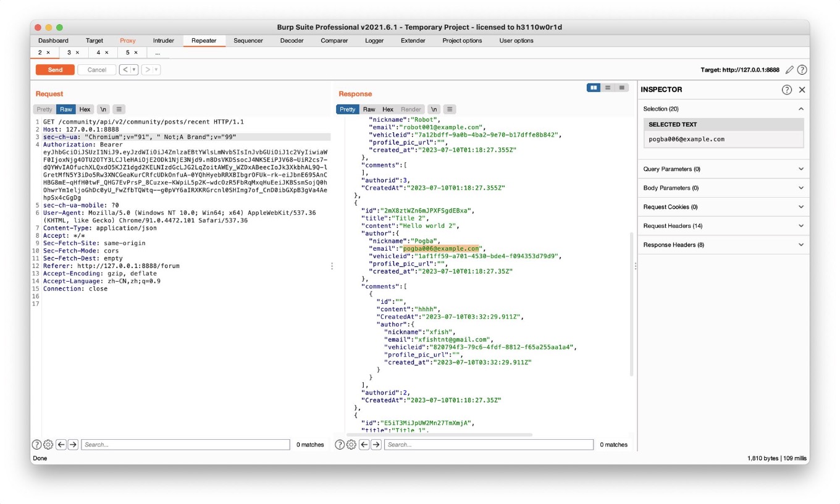
Task: Switch response view to Pretty
Action: point(348,109)
